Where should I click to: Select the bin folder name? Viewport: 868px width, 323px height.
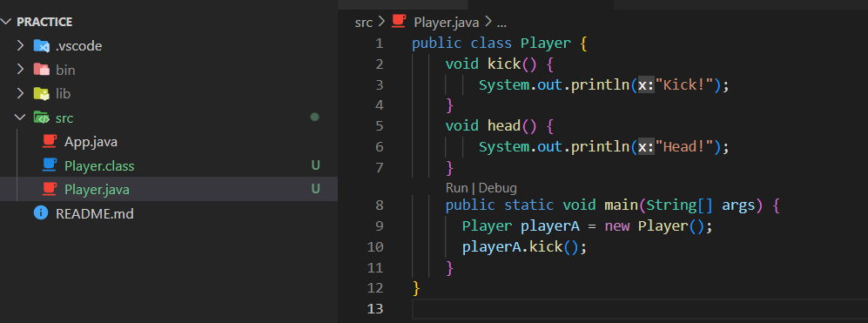pyautogui.click(x=65, y=71)
